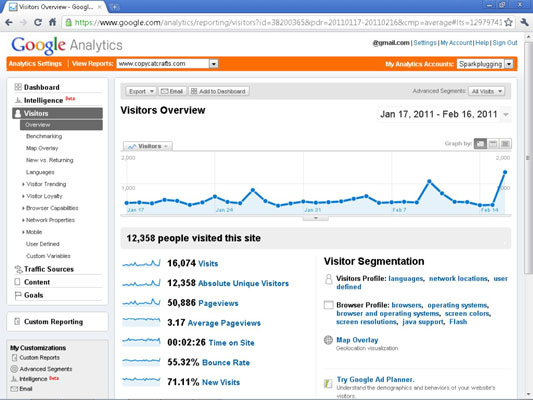Click the Map Overlay globe icon

tap(328, 340)
